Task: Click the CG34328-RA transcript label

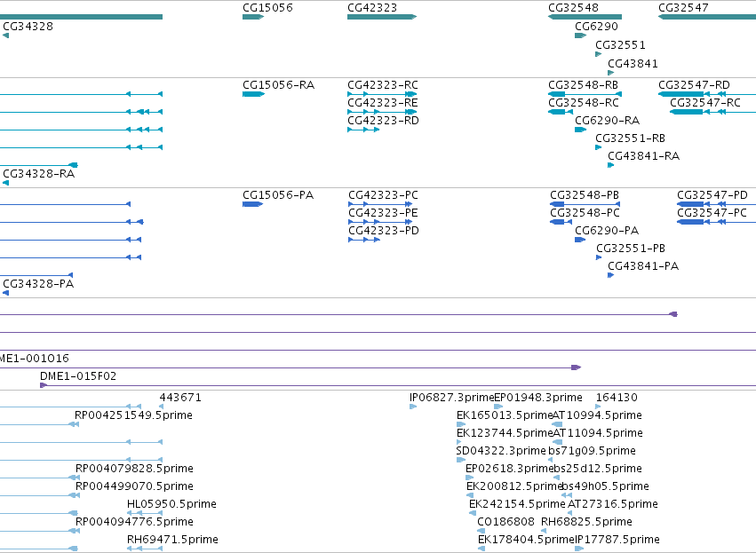Action: point(38,174)
